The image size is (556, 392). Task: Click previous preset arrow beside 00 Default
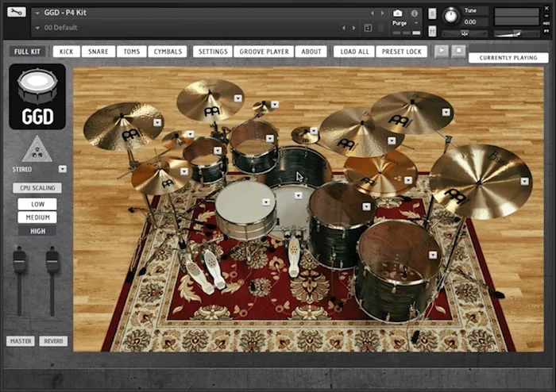click(x=344, y=28)
